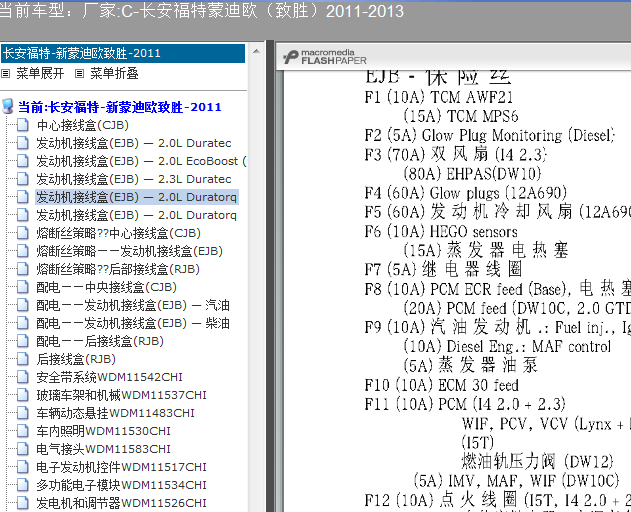
Task: Click document icon beside 玻璃车架和机械WDM11537CHI
Action: pos(23,395)
